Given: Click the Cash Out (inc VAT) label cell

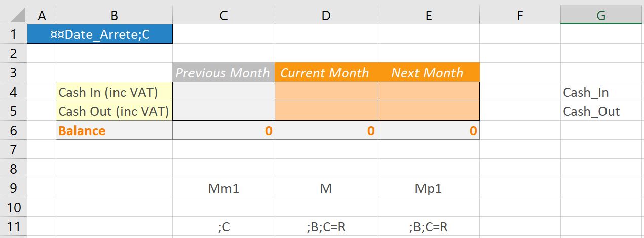Looking at the screenshot, I should pos(115,111).
